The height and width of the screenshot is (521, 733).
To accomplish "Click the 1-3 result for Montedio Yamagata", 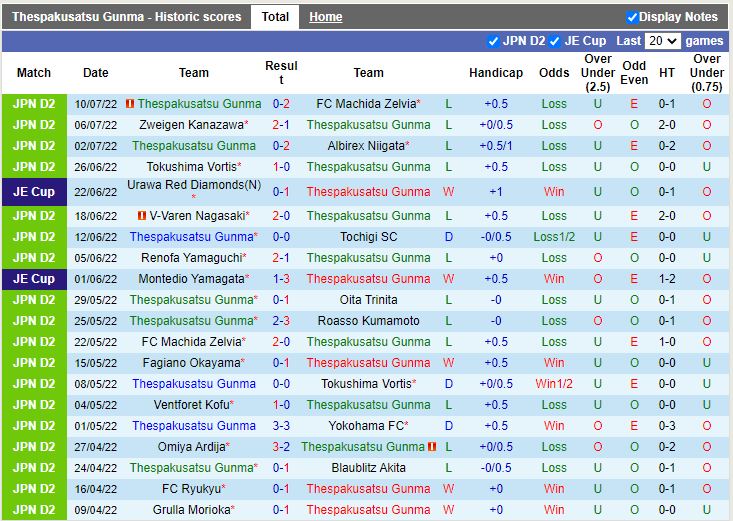I will pyautogui.click(x=281, y=279).
